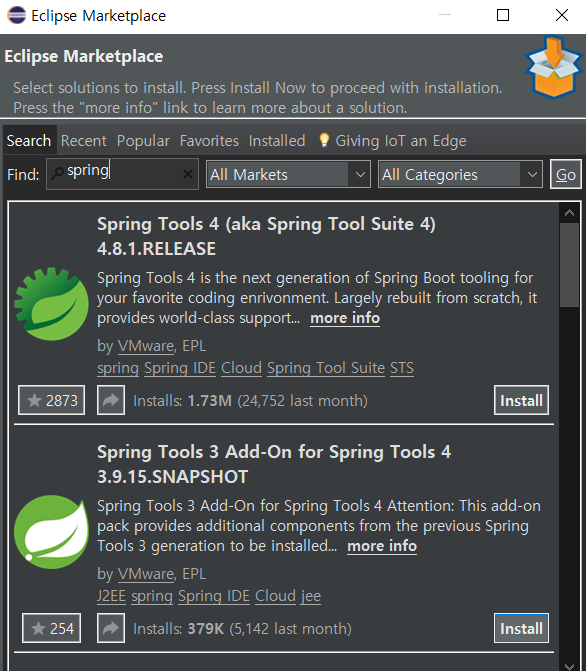Click the Spring Tools 3 Add-On for Spring Tools 4 title
The image size is (586, 671).
tap(274, 452)
